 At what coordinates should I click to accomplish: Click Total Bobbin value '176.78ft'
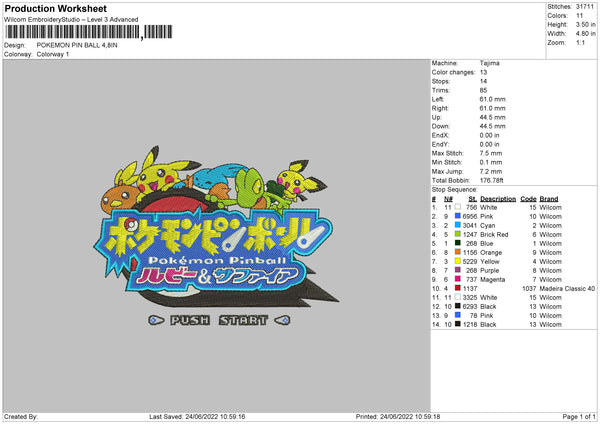[492, 180]
